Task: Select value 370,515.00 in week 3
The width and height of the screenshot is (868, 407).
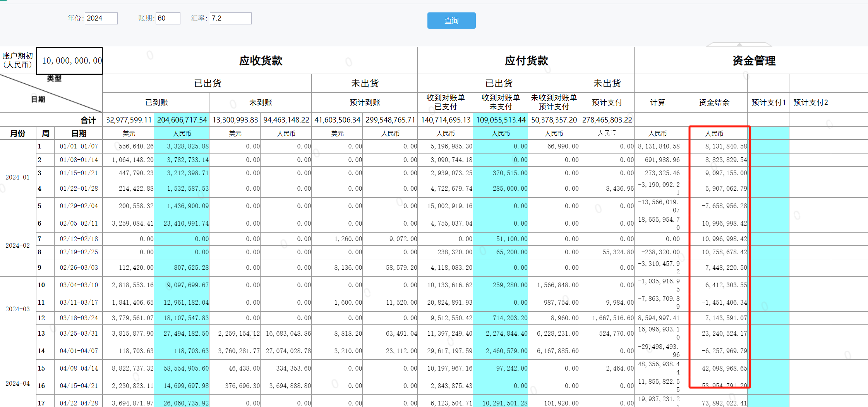Action: coord(500,173)
